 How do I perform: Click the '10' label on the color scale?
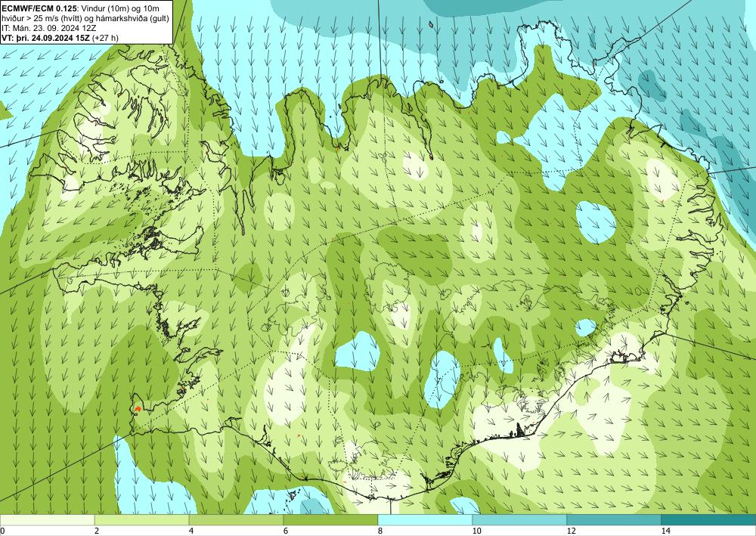point(476,531)
